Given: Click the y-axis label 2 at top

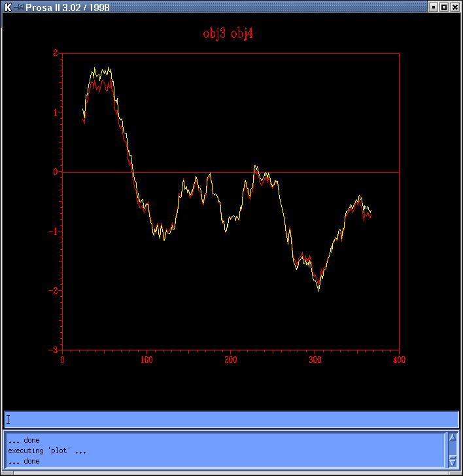Looking at the screenshot, I should 56,52.
